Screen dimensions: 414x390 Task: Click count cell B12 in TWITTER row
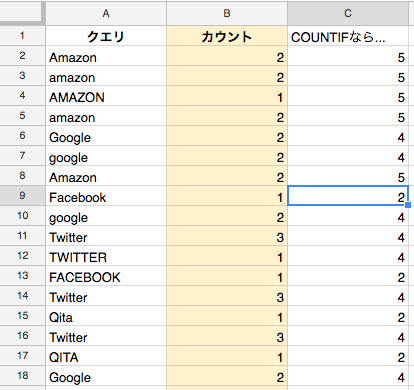[x=227, y=256]
